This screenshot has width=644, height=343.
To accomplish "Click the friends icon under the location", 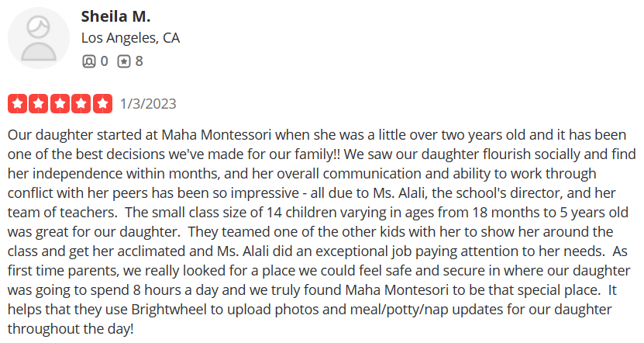I will tap(88, 61).
